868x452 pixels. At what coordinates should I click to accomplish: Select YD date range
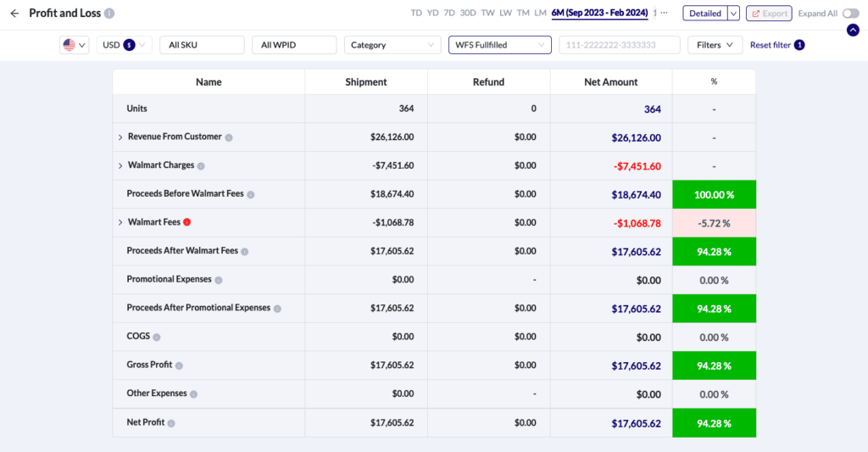(433, 13)
